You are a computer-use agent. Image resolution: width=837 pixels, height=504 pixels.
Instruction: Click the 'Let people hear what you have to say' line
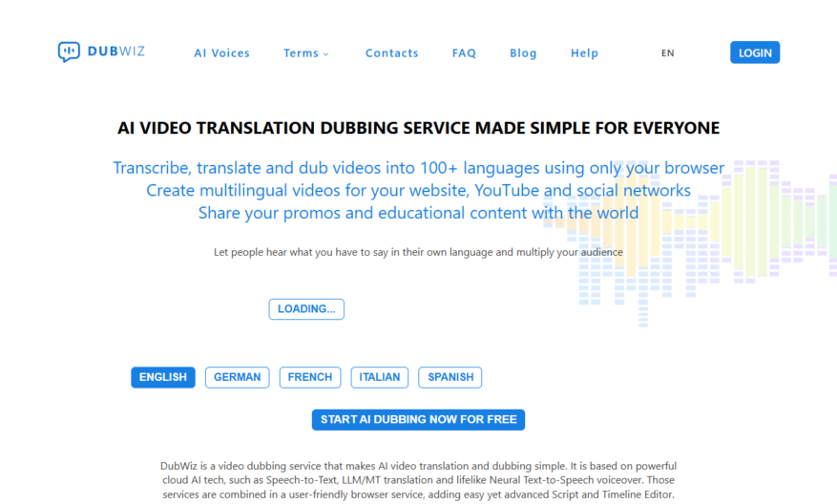[418, 252]
